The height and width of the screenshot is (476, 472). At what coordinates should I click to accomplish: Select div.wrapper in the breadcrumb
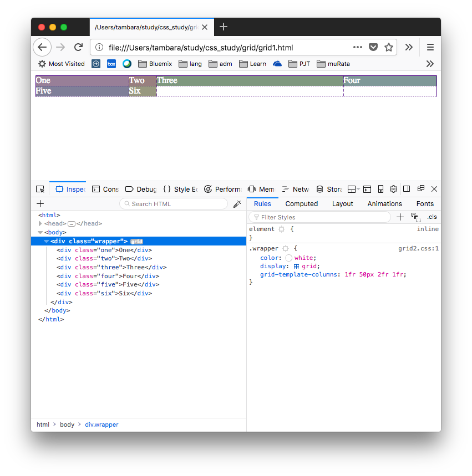tap(101, 424)
